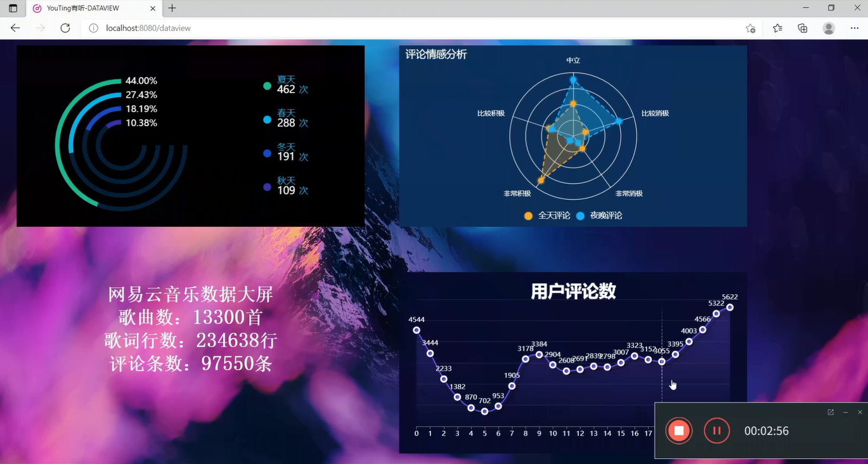
Task: Select the 10.38% ring label
Action: pyautogui.click(x=141, y=122)
